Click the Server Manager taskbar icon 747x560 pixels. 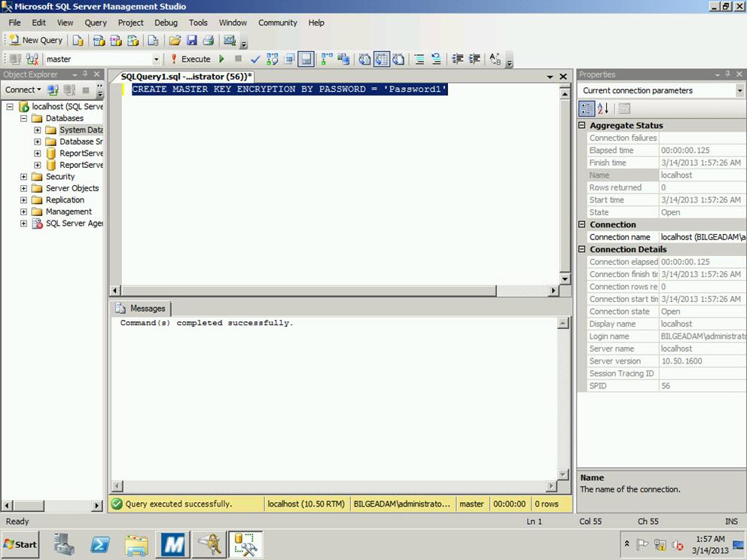point(64,544)
